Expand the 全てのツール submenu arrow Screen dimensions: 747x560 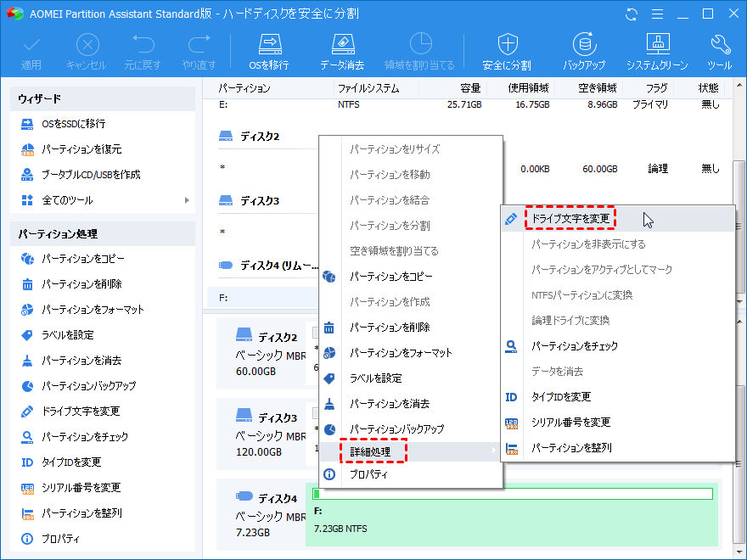point(188,200)
